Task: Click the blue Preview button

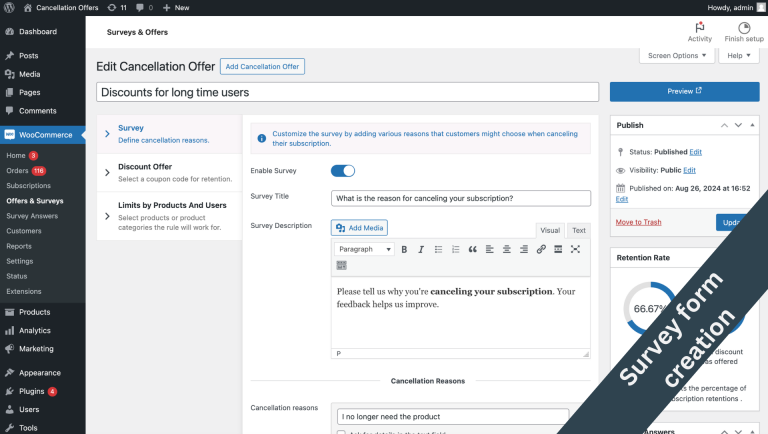Action: pos(684,92)
